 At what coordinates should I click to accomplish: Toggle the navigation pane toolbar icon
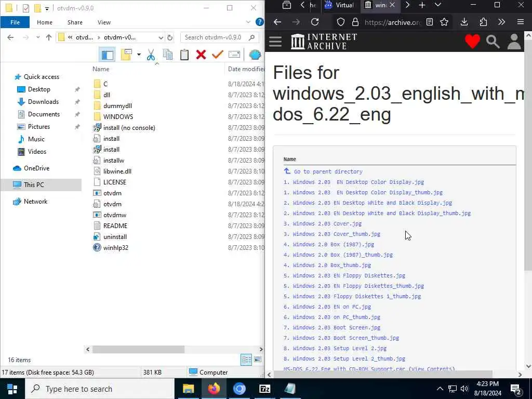[x=107, y=55]
